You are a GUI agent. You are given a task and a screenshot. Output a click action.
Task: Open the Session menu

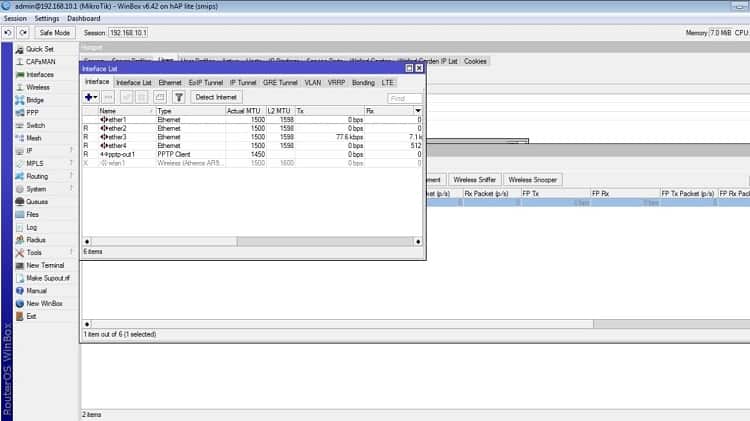[x=15, y=18]
